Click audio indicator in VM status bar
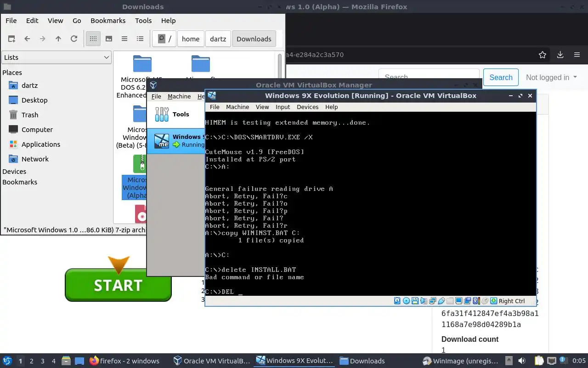Screen dimensions: 588x368 424,301
